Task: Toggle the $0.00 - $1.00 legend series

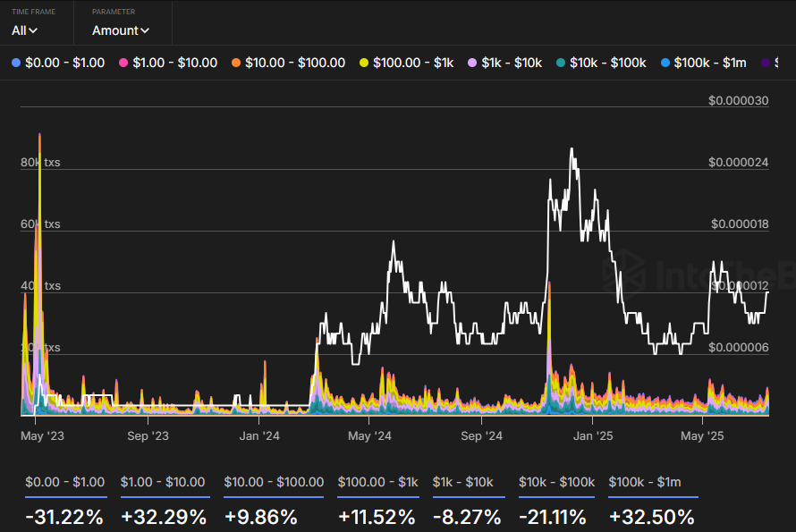Action: (x=58, y=63)
